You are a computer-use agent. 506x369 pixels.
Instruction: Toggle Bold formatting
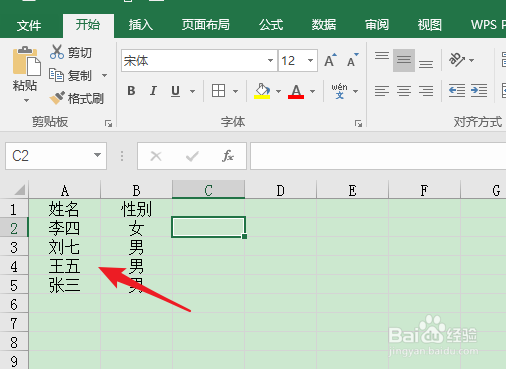(x=131, y=91)
